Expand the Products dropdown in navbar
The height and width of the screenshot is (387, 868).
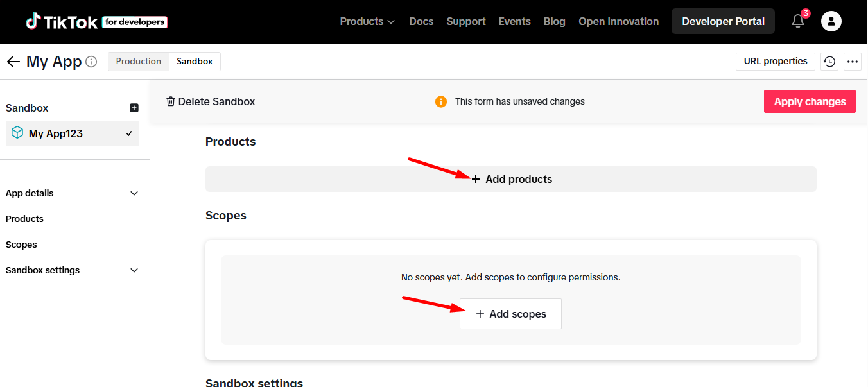(x=367, y=22)
